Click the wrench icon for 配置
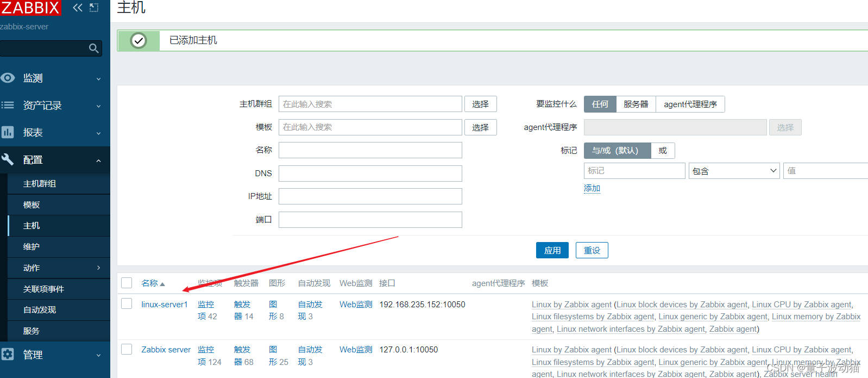Image resolution: width=868 pixels, height=378 pixels. (8, 159)
